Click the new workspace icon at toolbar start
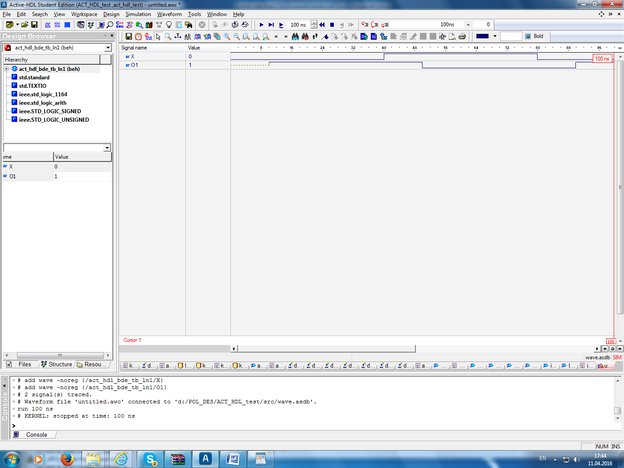Viewport: 624px width, 468px height. pyautogui.click(x=10, y=25)
